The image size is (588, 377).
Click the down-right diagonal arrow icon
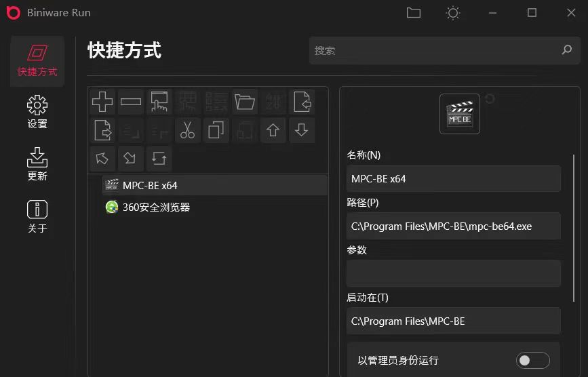(130, 159)
